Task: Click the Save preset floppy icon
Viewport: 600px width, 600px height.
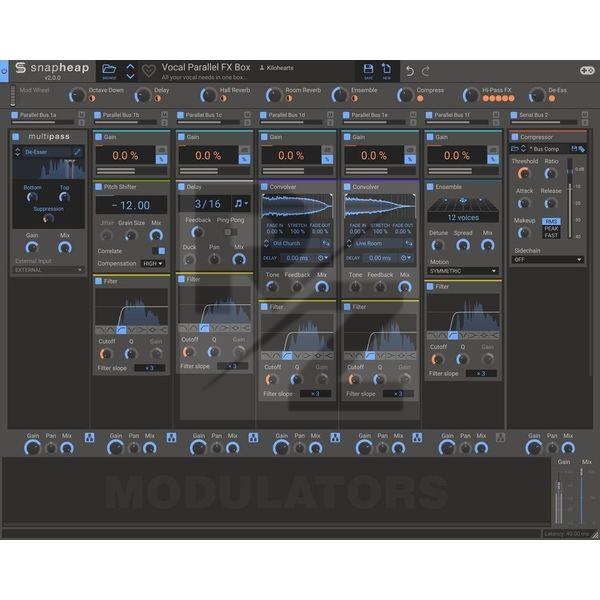Action: coord(368,69)
